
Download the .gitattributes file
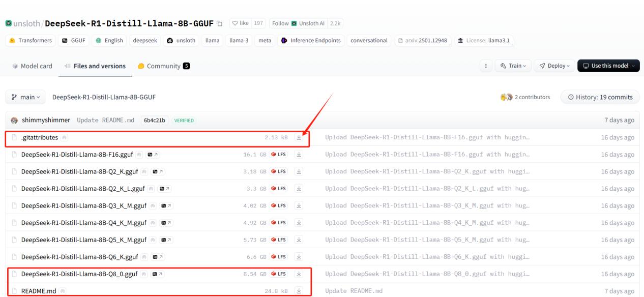[299, 137]
